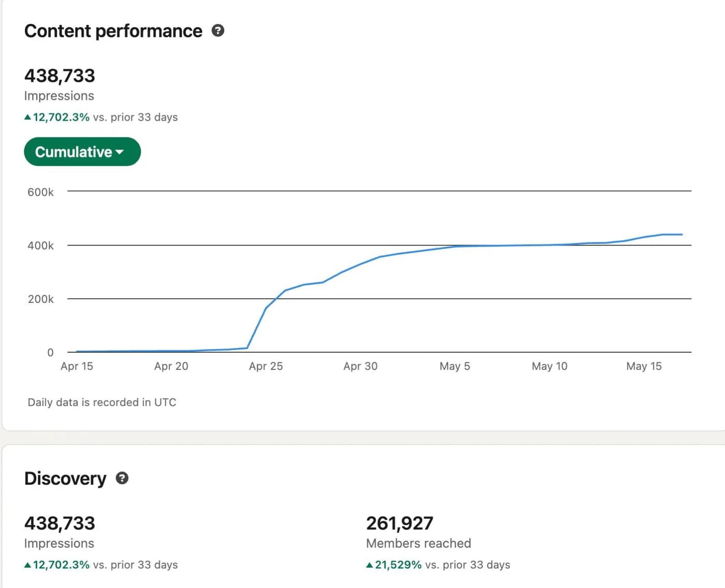Click the Apr 30 axis label
Screen dimensions: 725x588
(x=360, y=366)
